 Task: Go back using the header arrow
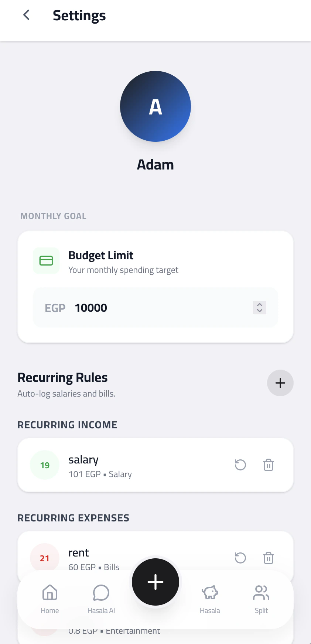26,15
